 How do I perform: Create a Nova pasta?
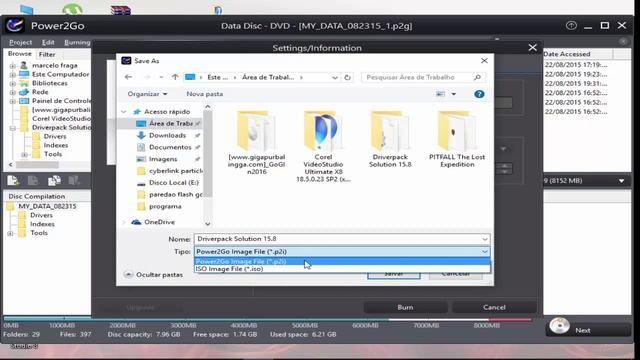[x=204, y=94]
